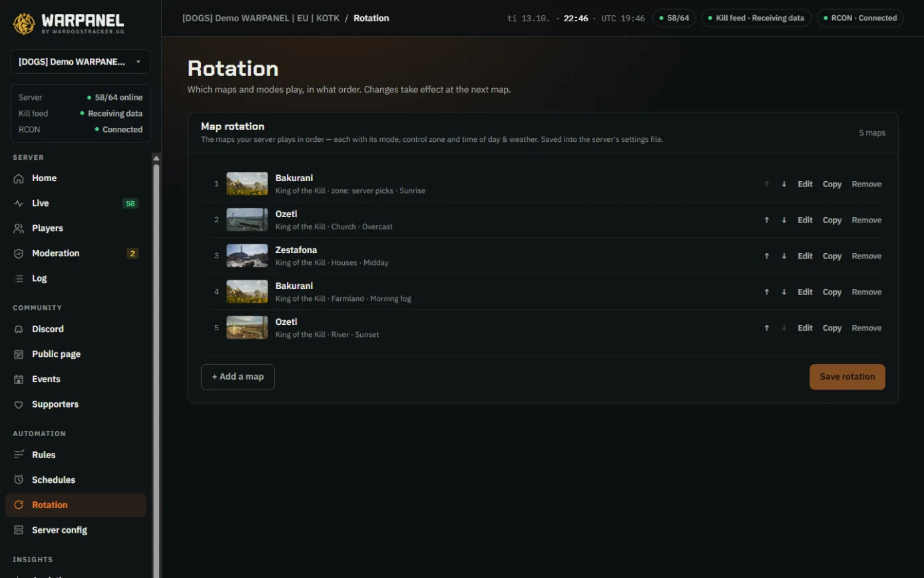The width and height of the screenshot is (924, 578).
Task: Click the Zestafona map thumbnail
Action: click(x=247, y=256)
